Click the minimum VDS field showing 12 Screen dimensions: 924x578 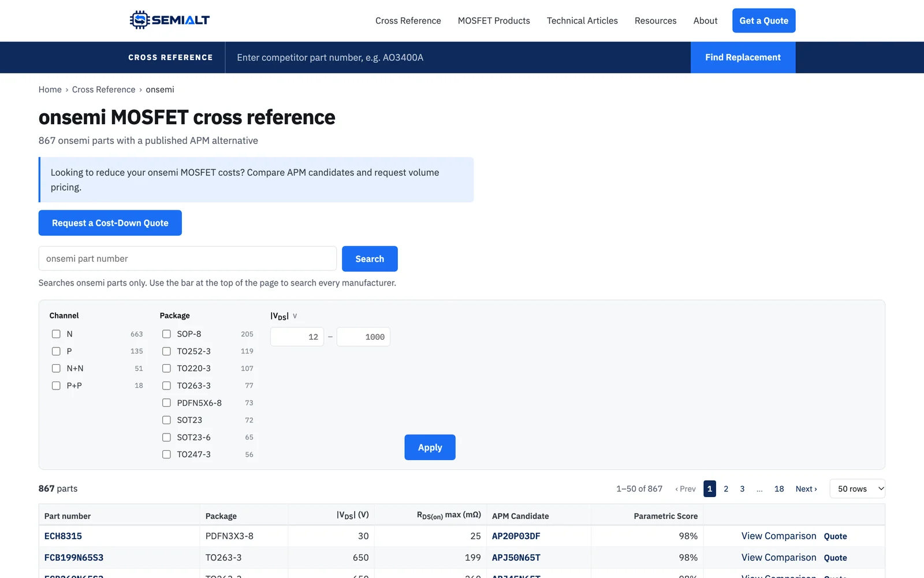click(297, 337)
